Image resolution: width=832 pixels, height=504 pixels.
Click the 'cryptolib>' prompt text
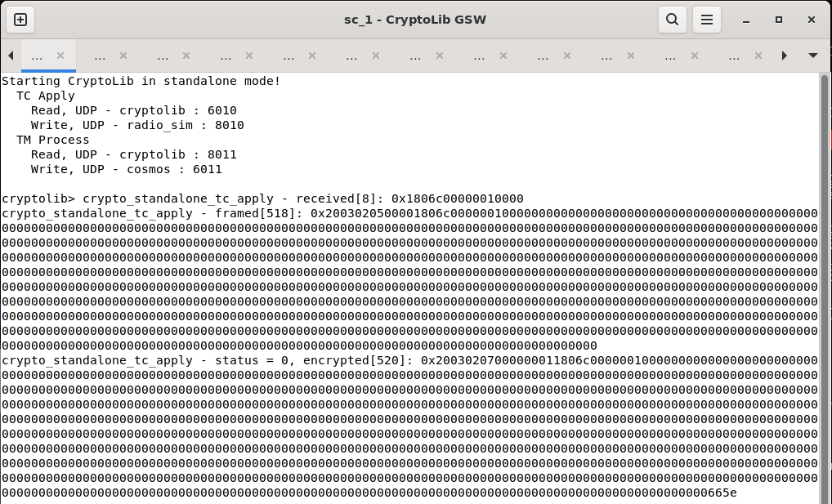(x=38, y=198)
